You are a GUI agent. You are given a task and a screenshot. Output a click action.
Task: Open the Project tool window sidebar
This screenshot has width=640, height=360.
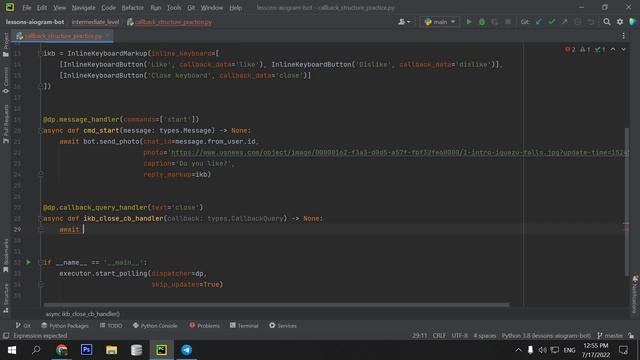6,44
